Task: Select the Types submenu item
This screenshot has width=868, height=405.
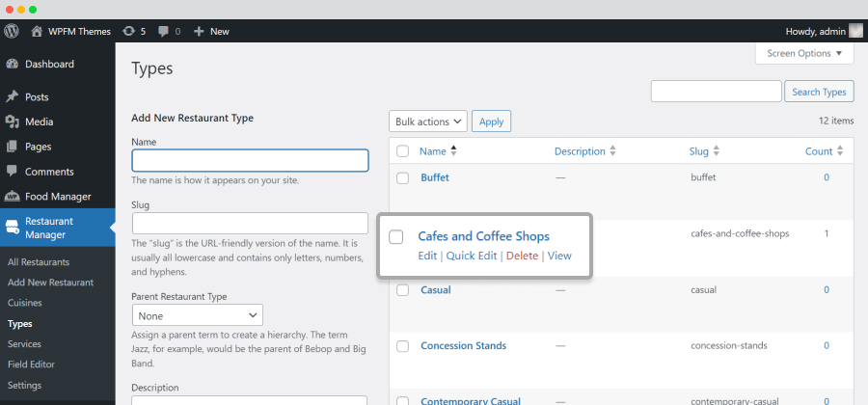Action: 20,324
